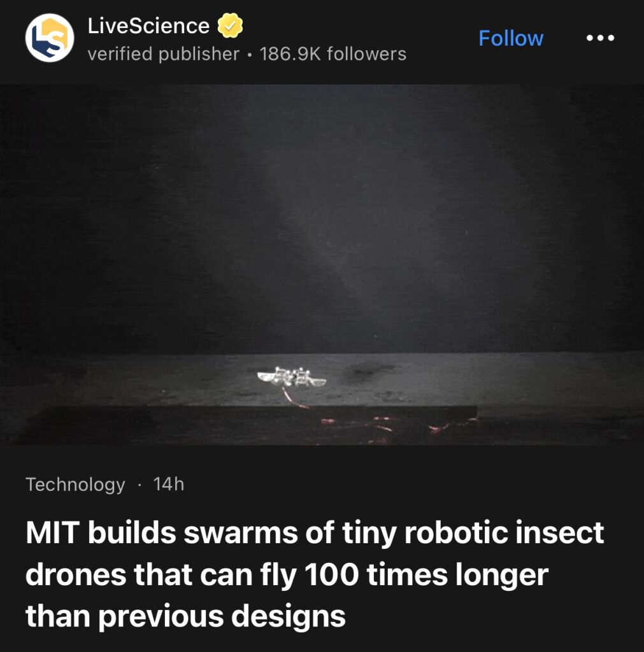Screen dimensions: 644x652
Task: Click the dot separator before followers count
Action: coord(250,55)
